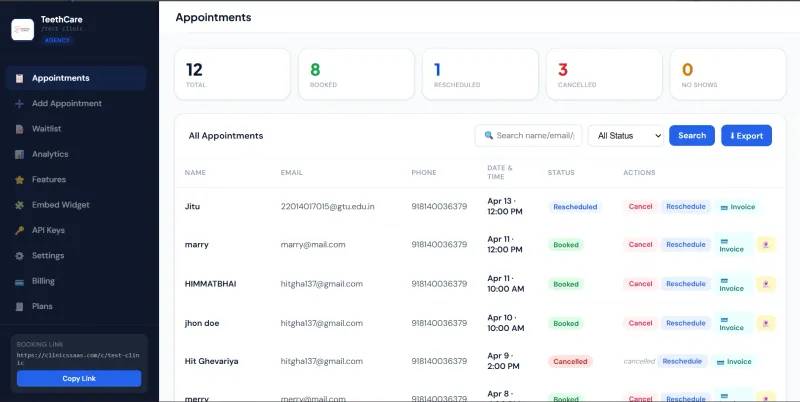The height and width of the screenshot is (402, 800).
Task: Open Appointments in the sidebar
Action: tap(77, 78)
